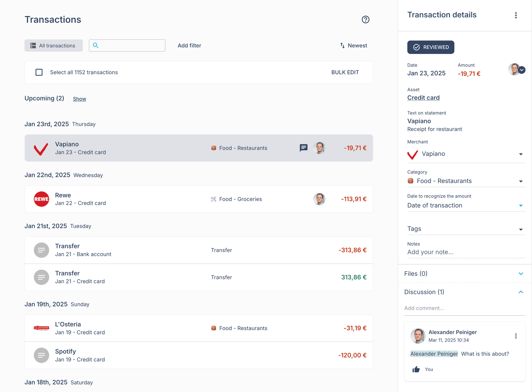
Task: Click the All transactions view button
Action: click(54, 45)
